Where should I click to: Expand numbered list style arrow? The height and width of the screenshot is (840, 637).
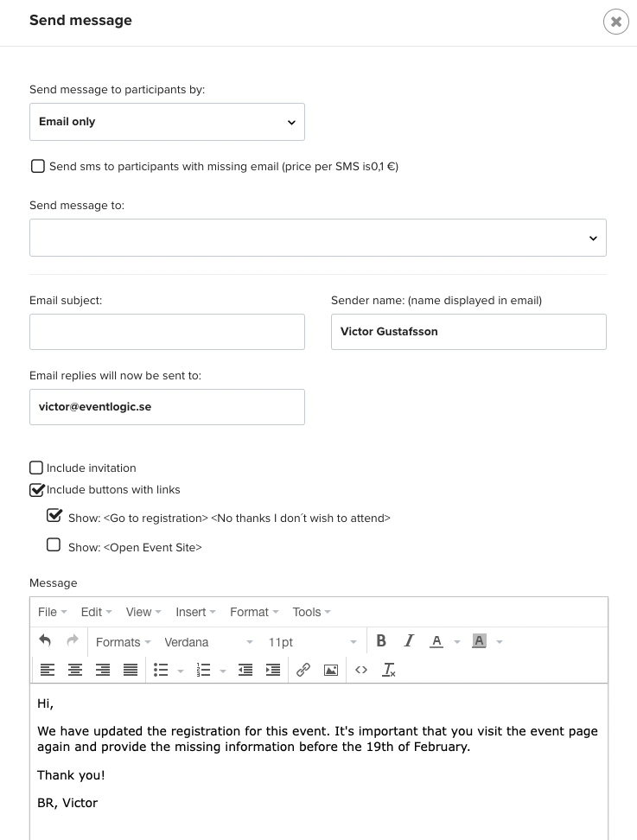tap(223, 671)
